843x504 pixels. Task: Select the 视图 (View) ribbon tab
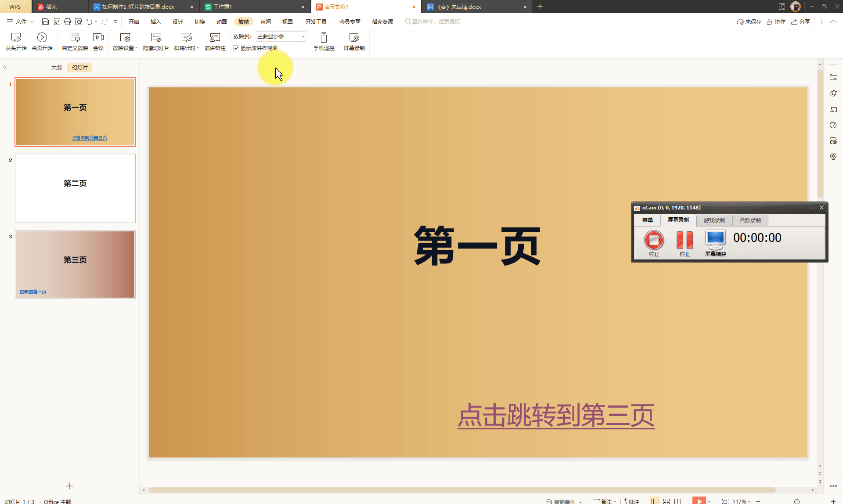tap(287, 22)
